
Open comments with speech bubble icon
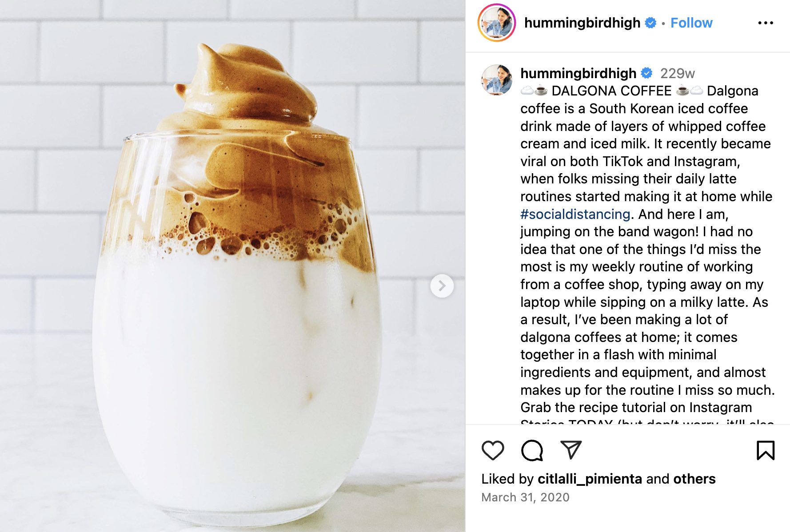[x=532, y=450]
